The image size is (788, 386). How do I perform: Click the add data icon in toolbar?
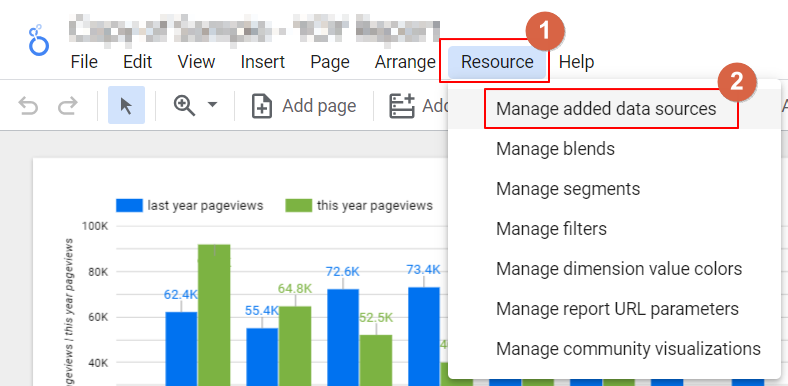402,106
